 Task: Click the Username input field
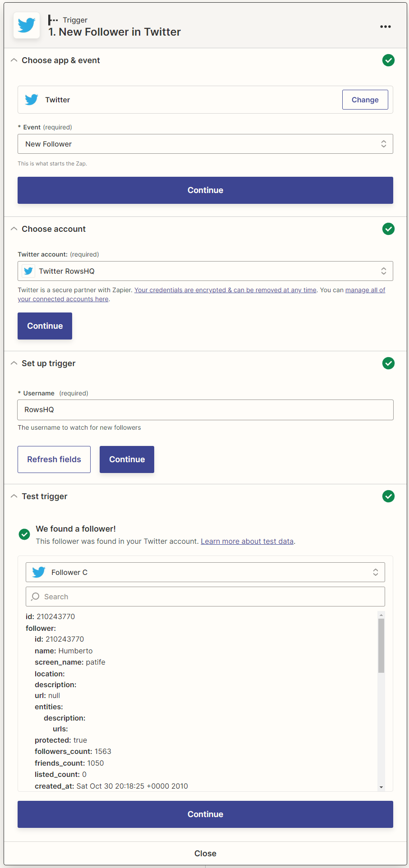click(x=205, y=410)
